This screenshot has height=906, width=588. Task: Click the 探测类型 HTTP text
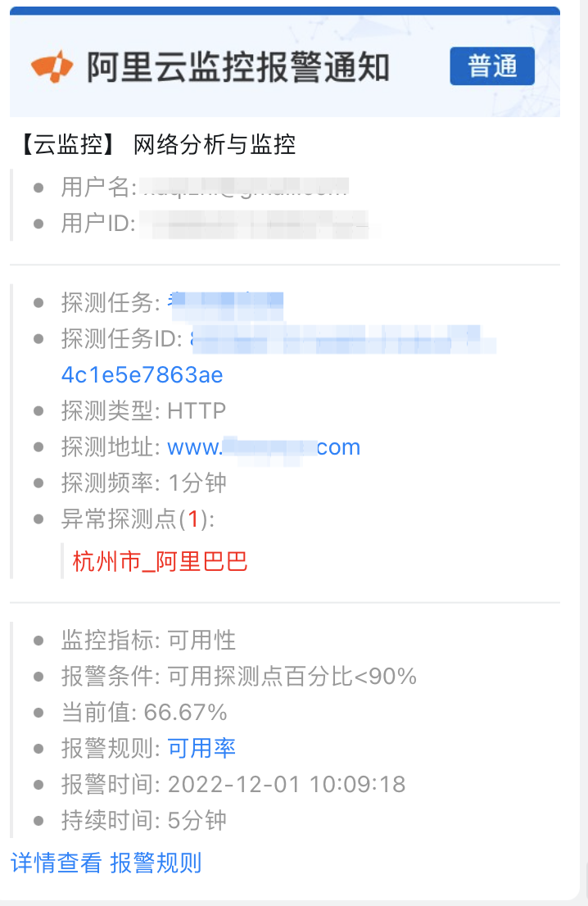point(143,411)
